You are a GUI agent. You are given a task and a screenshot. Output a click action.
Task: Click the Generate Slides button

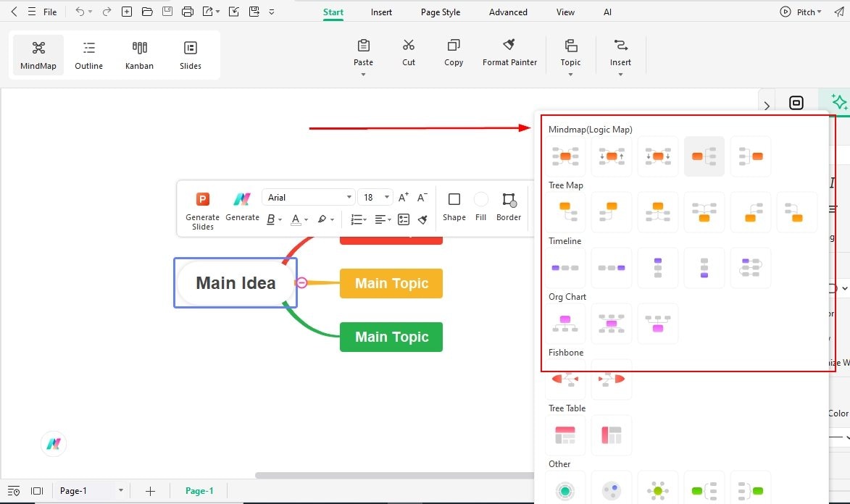point(201,210)
